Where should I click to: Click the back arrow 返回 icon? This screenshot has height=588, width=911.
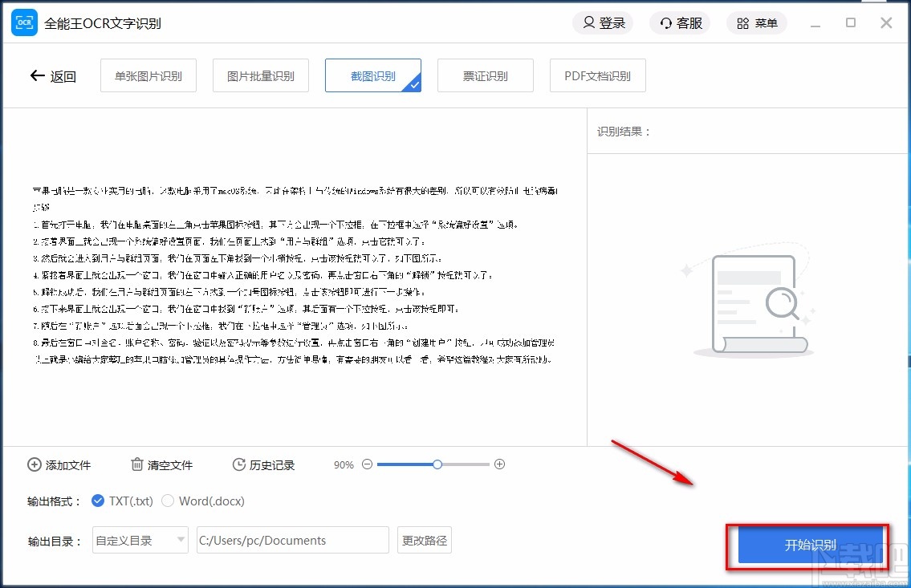(37, 75)
